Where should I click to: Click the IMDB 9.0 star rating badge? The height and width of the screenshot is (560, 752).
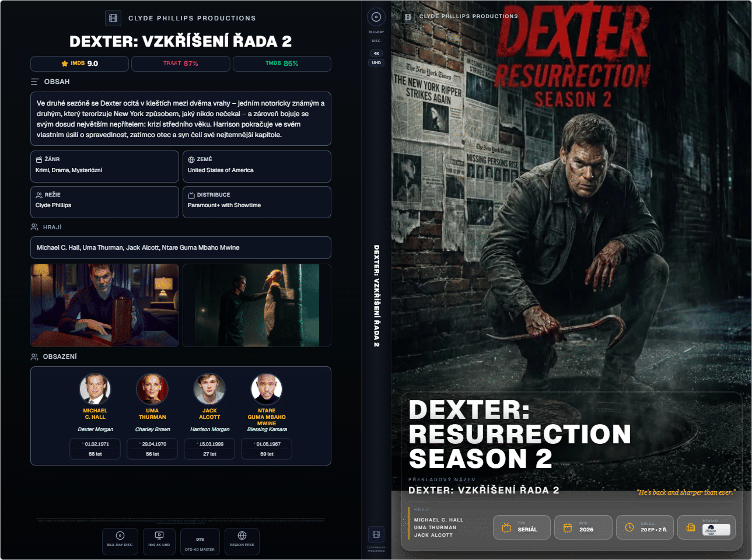(79, 64)
